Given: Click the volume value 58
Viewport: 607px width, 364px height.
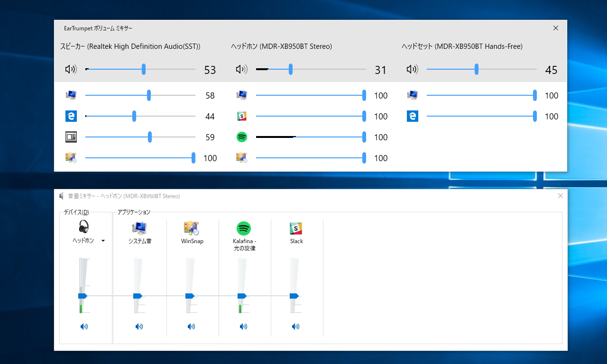Looking at the screenshot, I should pos(210,96).
